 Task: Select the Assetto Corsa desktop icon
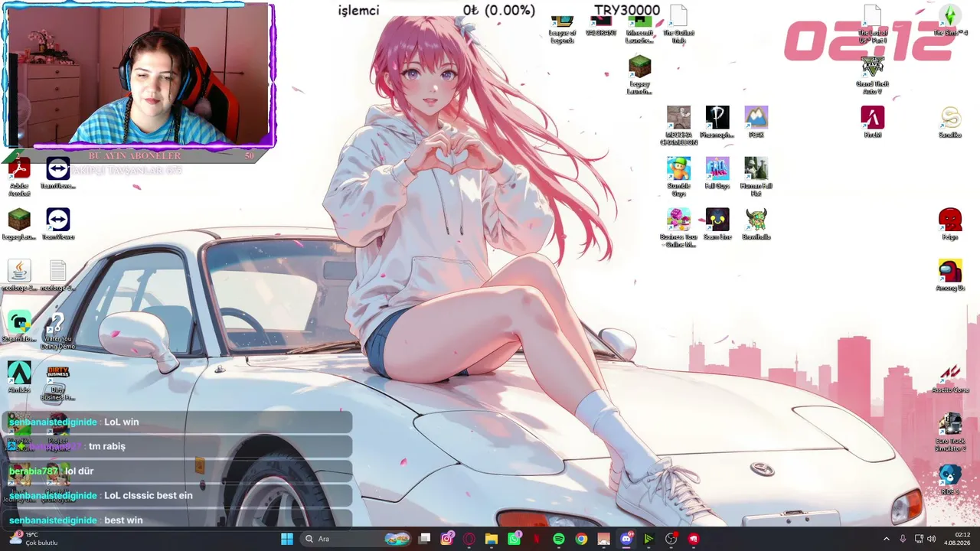950,377
